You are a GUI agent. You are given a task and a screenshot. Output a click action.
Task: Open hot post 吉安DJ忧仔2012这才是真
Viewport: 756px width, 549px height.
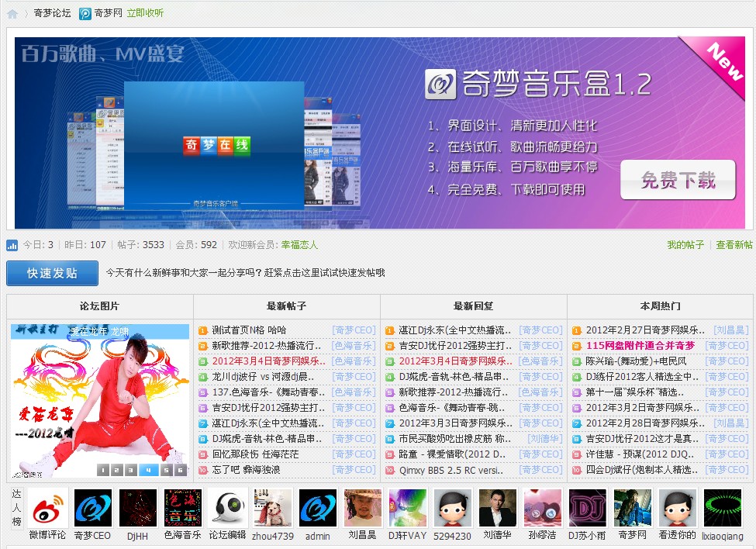coord(643,439)
